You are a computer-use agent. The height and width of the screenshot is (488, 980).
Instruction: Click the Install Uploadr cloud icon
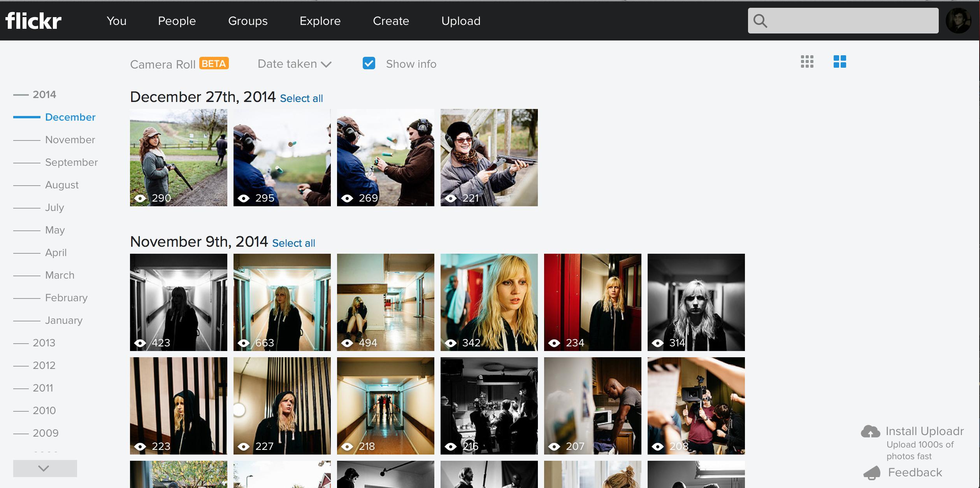pos(870,432)
